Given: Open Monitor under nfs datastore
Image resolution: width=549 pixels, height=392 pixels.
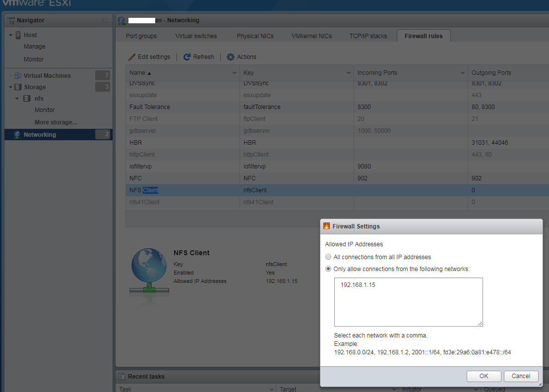Looking at the screenshot, I should point(45,110).
